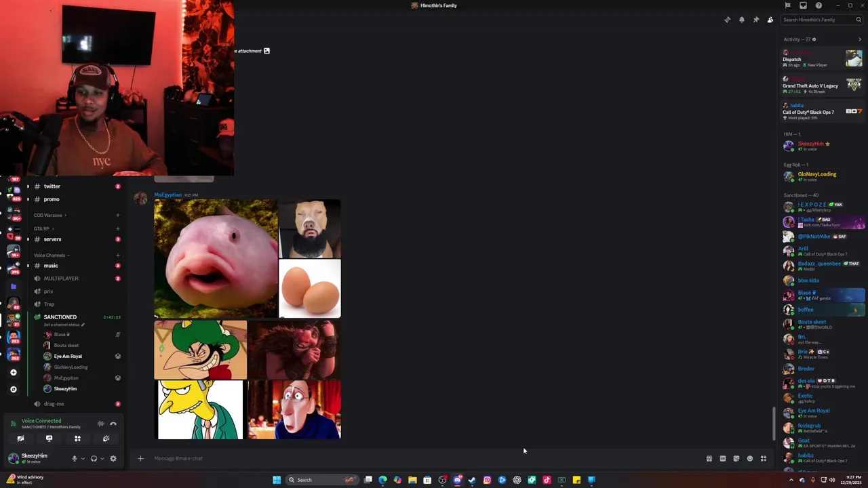
Task: Open the gift icon in message bar
Action: 709,458
